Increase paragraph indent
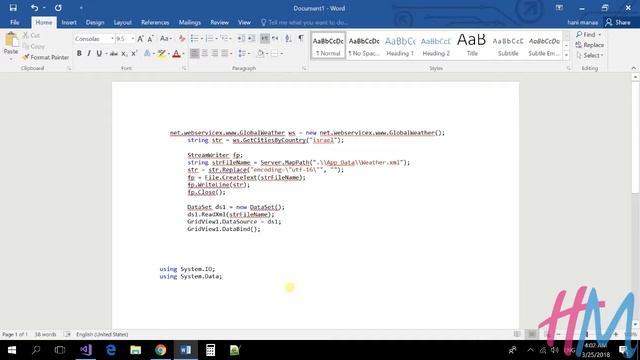This screenshot has width=640, height=360. pos(251,38)
